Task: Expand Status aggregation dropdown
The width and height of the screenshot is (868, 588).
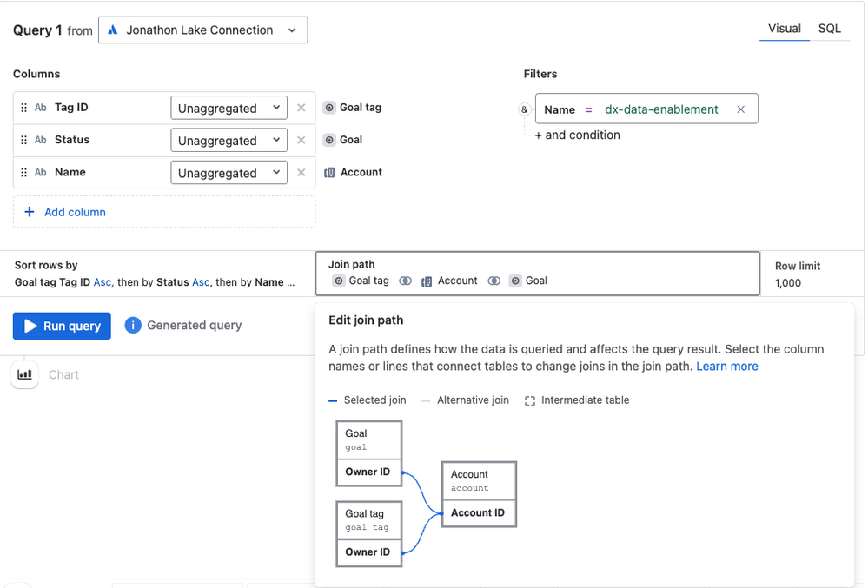Action: (x=229, y=141)
